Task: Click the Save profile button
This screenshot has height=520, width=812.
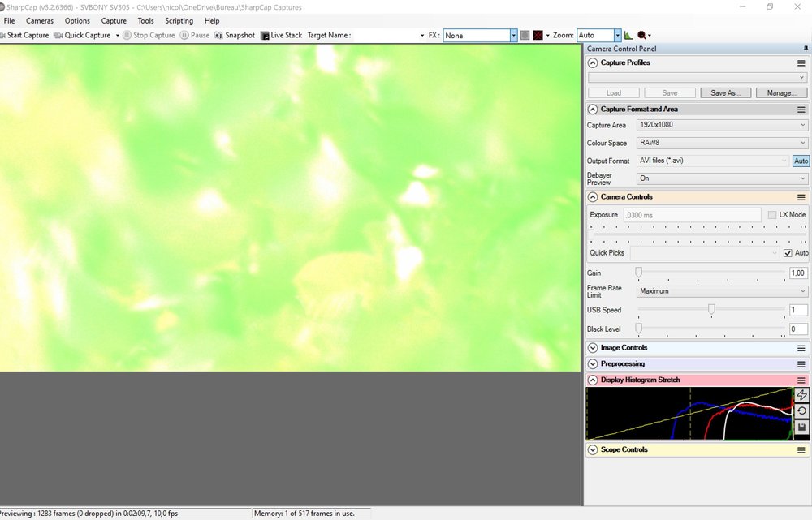Action: [x=670, y=93]
